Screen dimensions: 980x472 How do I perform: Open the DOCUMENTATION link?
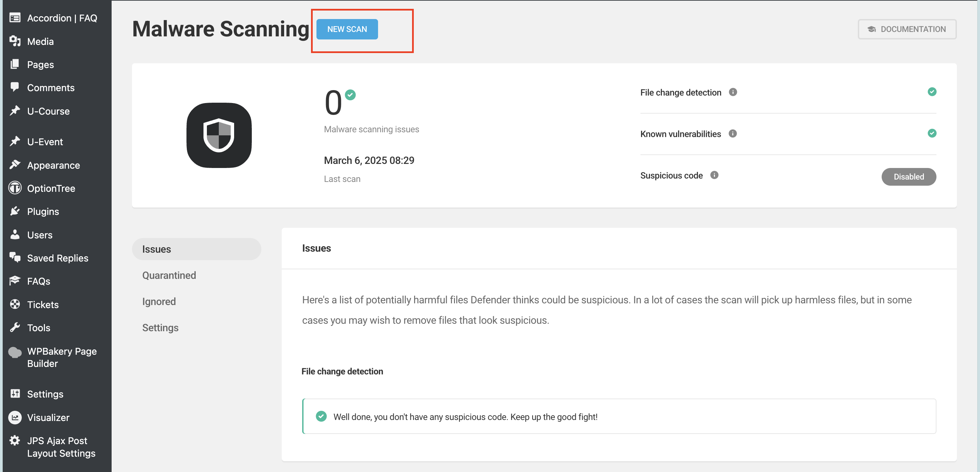pyautogui.click(x=907, y=29)
